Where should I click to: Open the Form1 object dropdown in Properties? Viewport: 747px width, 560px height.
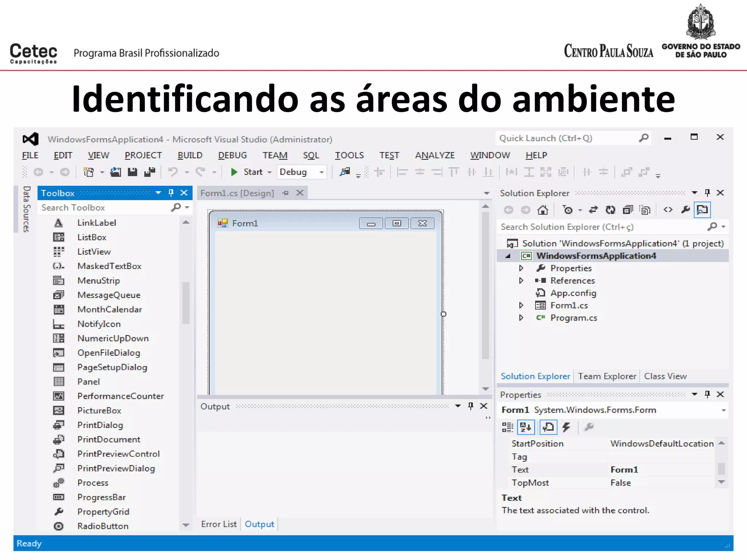tap(723, 411)
